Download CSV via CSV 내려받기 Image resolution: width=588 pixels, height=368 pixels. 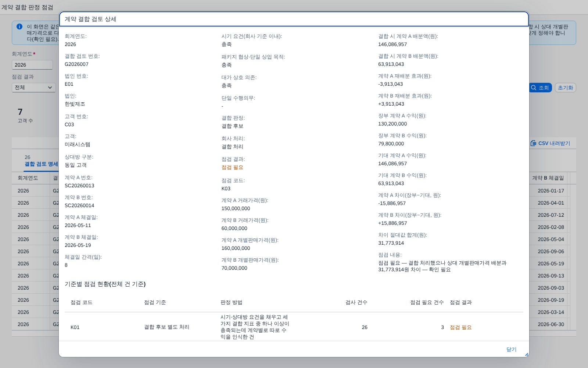tap(550, 143)
